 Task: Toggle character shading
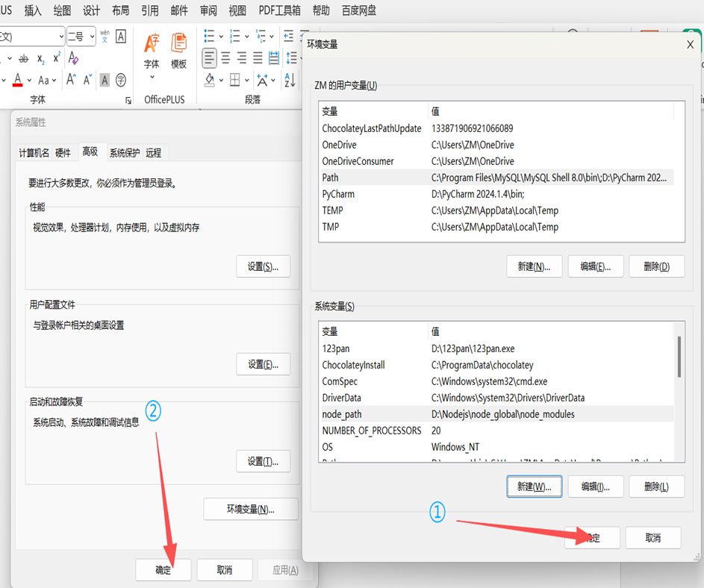tap(105, 81)
